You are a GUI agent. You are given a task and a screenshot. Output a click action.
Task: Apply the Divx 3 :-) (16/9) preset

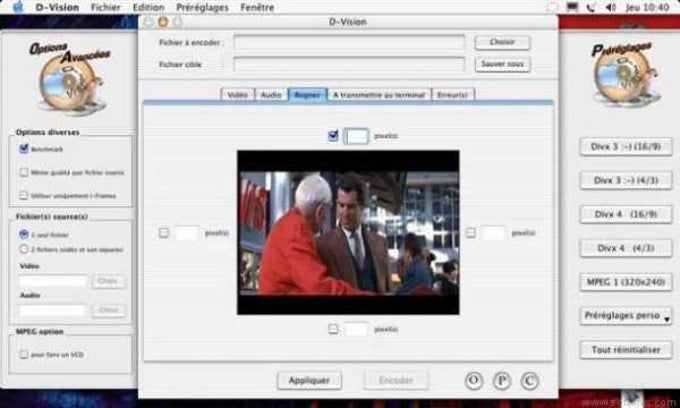pyautogui.click(x=626, y=147)
